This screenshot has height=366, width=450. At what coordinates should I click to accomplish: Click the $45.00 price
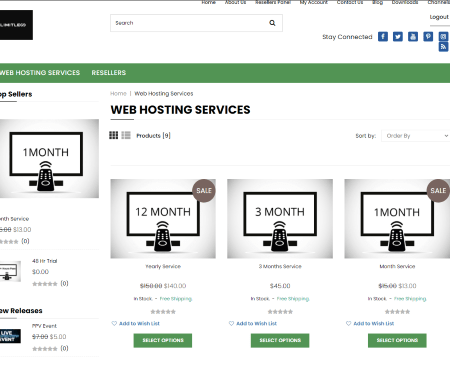coord(280,286)
